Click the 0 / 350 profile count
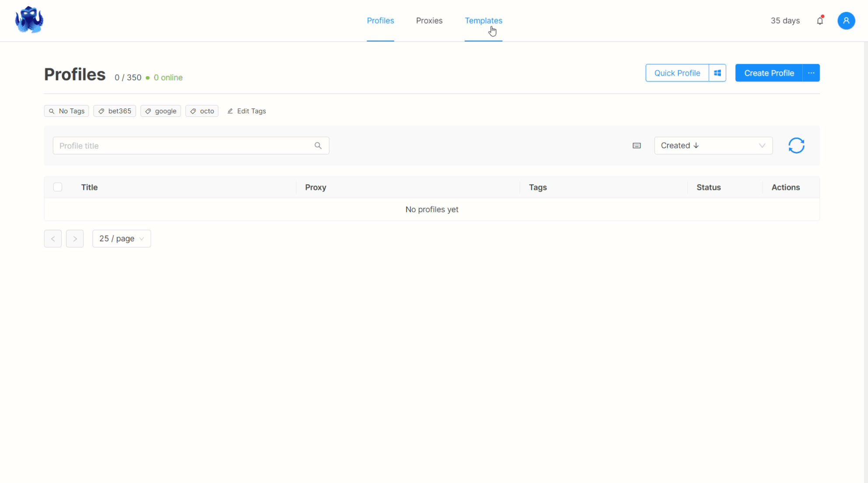Viewport: 868px width, 483px height. click(128, 77)
